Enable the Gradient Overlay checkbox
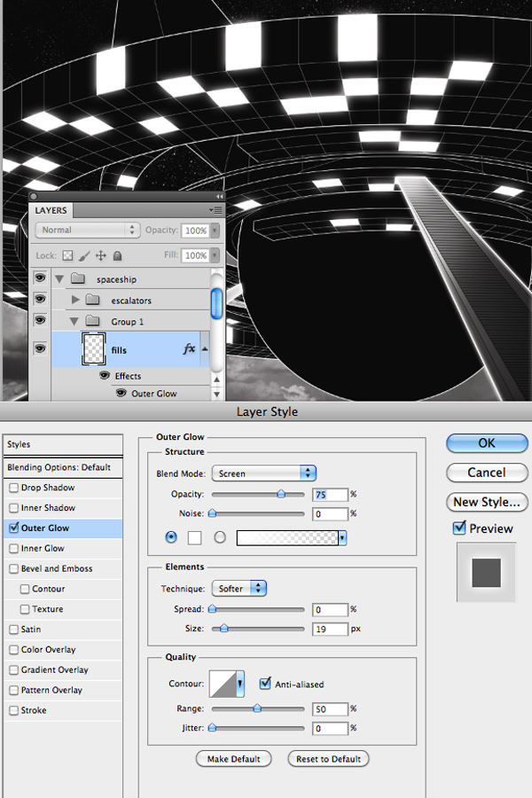The width and height of the screenshot is (532, 798). click(14, 670)
